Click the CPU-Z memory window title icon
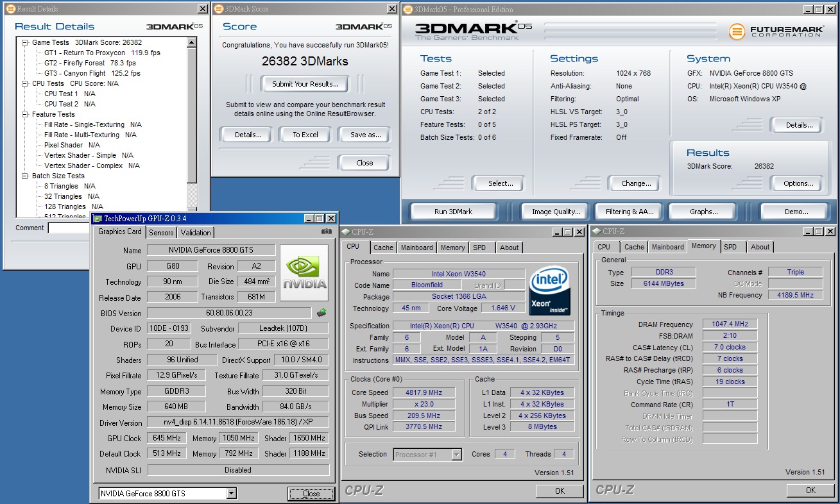 click(x=597, y=231)
